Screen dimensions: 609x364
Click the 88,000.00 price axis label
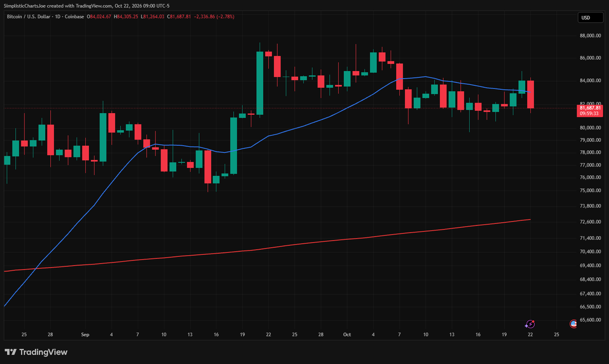click(x=590, y=36)
